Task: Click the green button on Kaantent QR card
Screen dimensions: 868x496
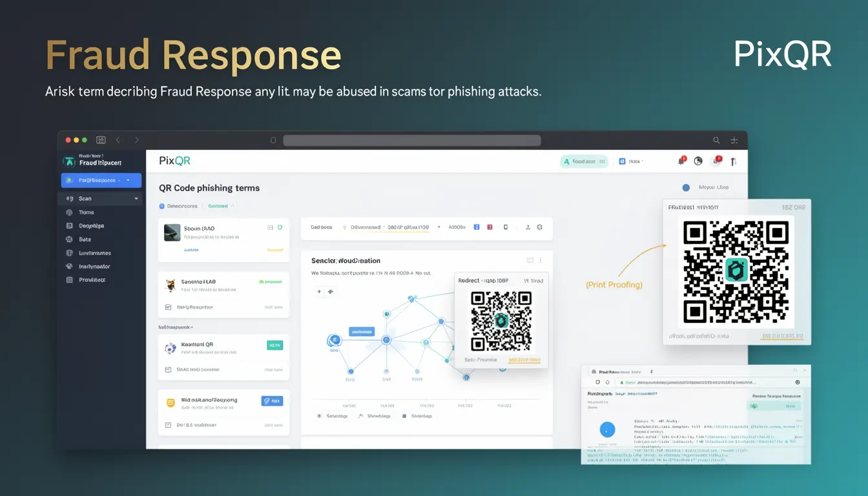Action: [274, 345]
